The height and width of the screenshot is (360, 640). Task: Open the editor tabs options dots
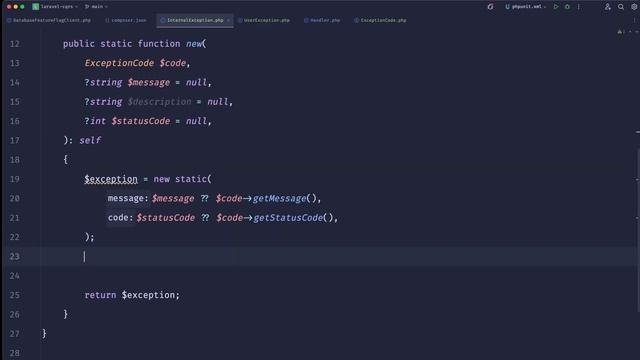click(635, 20)
